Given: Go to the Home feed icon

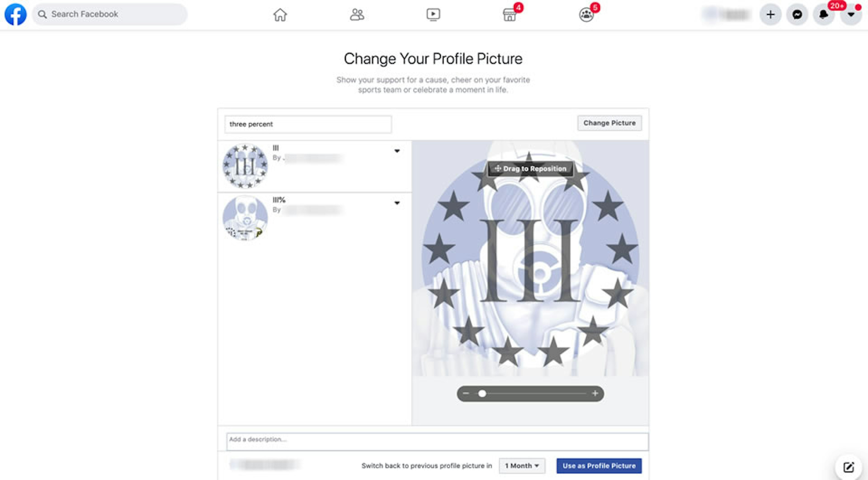Looking at the screenshot, I should pos(280,15).
